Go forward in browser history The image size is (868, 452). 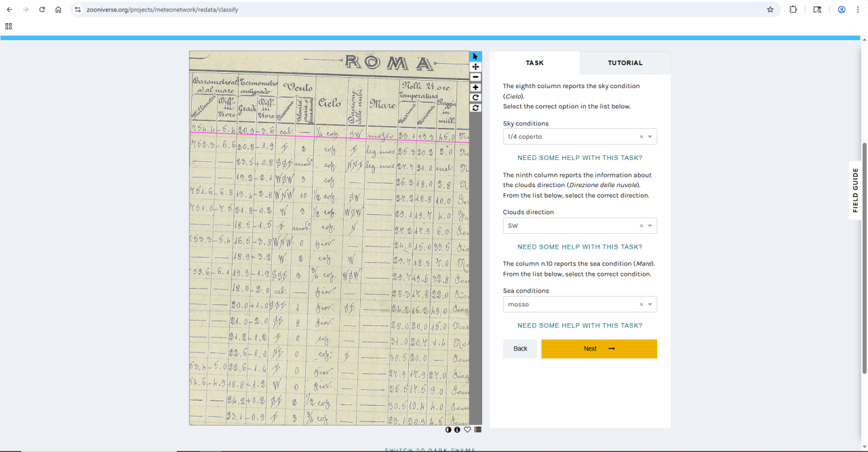[x=25, y=9]
